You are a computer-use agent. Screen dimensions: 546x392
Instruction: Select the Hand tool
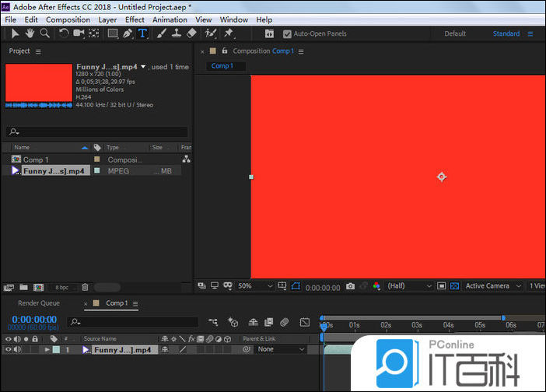[30, 33]
